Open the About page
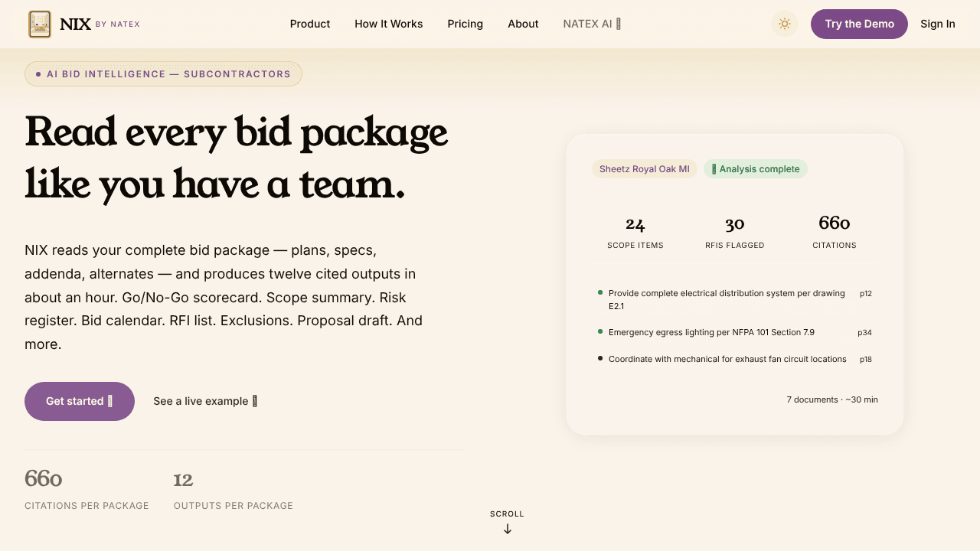This screenshot has height=551, width=980. pos(523,24)
